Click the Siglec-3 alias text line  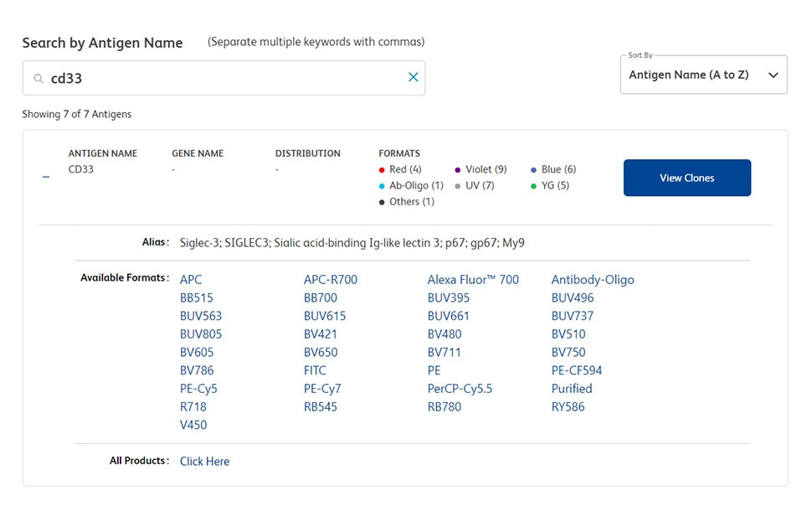[352, 243]
